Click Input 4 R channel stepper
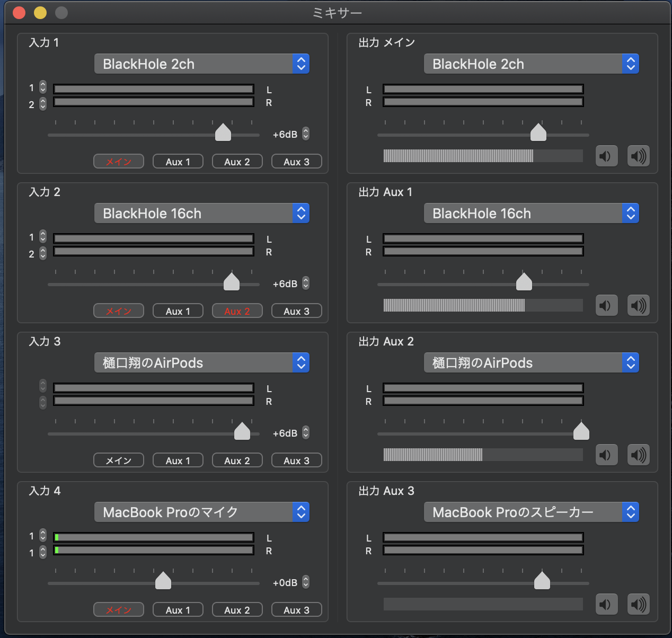672x638 pixels. [43, 552]
